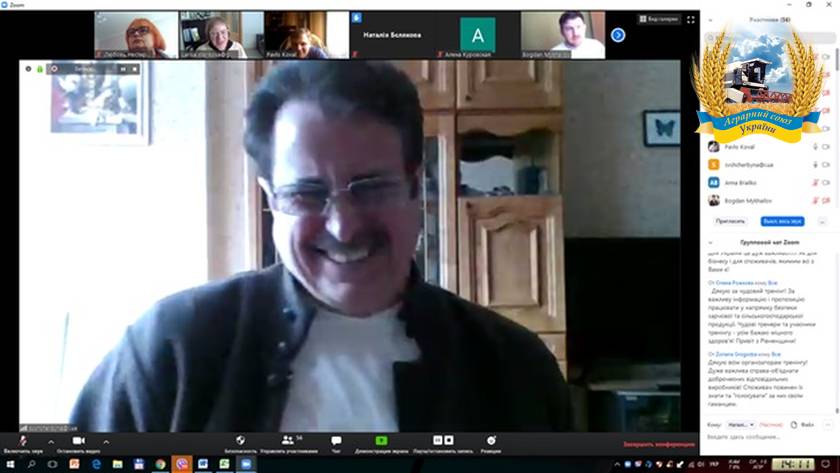The width and height of the screenshot is (840, 473).
Task: Open the Windows Start menu
Action: [10, 464]
